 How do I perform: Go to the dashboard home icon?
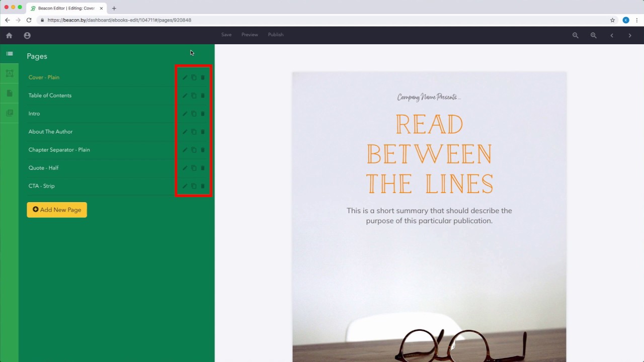9,35
